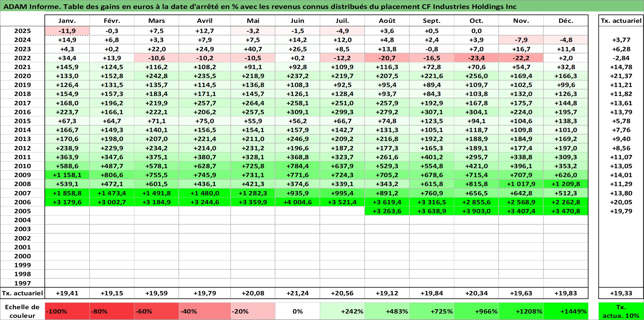Click the Nov. column header
The height and width of the screenshot is (320, 644).
click(521, 21)
